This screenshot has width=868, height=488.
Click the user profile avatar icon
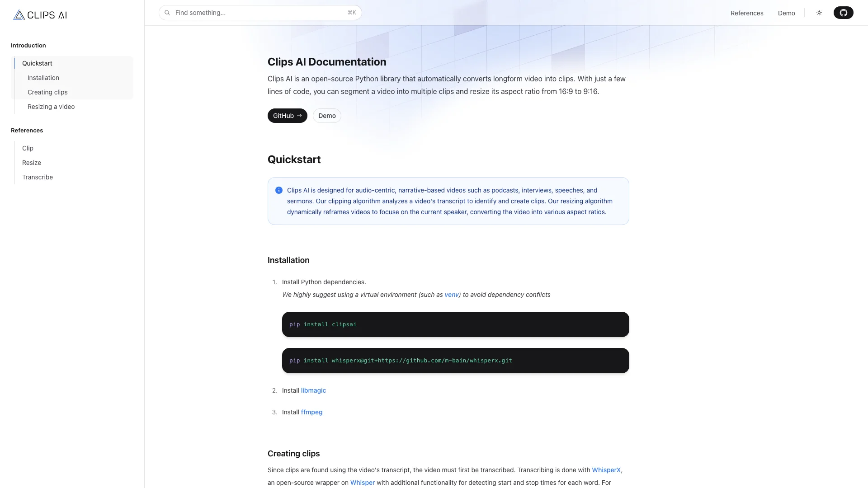click(843, 13)
